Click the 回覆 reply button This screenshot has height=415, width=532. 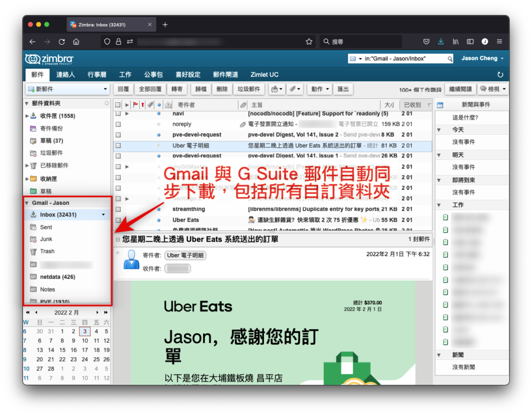tap(124, 89)
